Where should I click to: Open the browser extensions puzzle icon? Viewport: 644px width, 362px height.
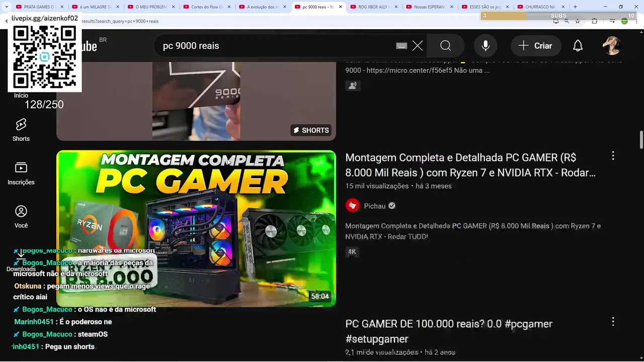tap(595, 21)
